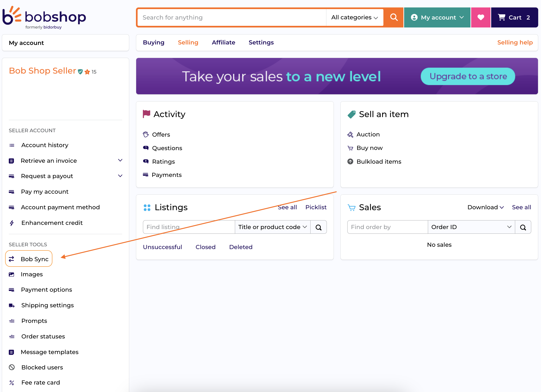Viewport: 541px width, 392px height.
Task: Click the Auction gavel icon
Action: [350, 135]
